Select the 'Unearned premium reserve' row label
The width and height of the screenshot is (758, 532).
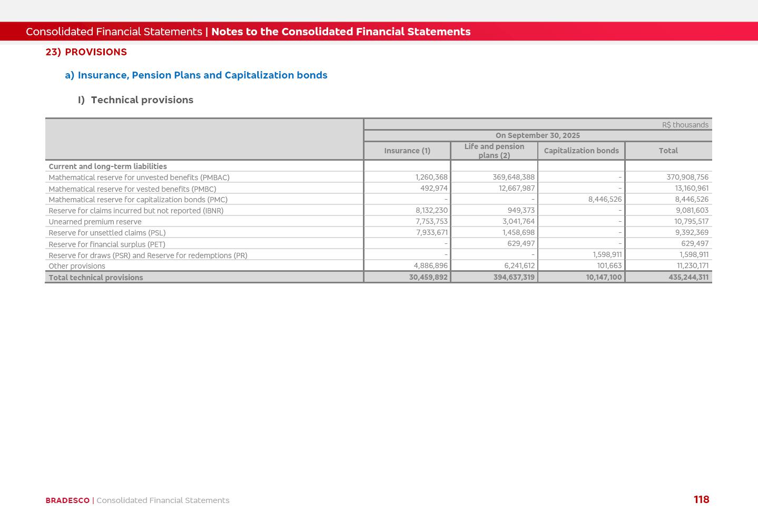[x=95, y=222]
